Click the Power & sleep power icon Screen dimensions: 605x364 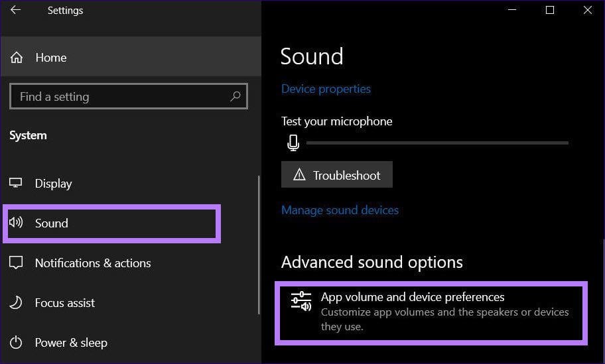tap(16, 342)
